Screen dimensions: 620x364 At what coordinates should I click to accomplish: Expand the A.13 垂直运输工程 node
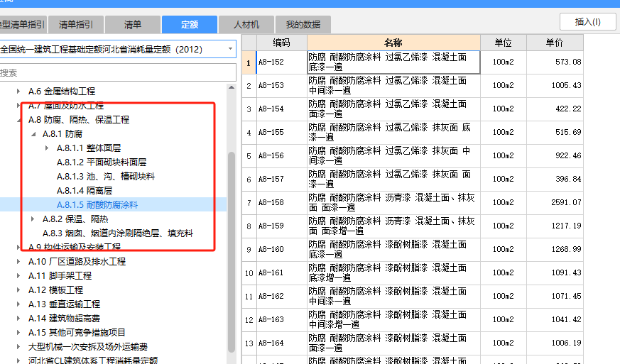(x=18, y=304)
